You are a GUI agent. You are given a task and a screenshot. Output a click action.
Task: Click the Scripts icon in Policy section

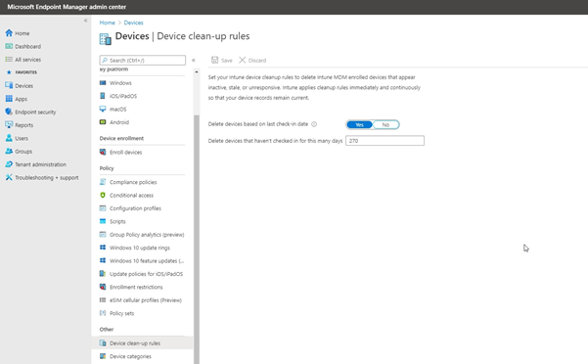(103, 221)
